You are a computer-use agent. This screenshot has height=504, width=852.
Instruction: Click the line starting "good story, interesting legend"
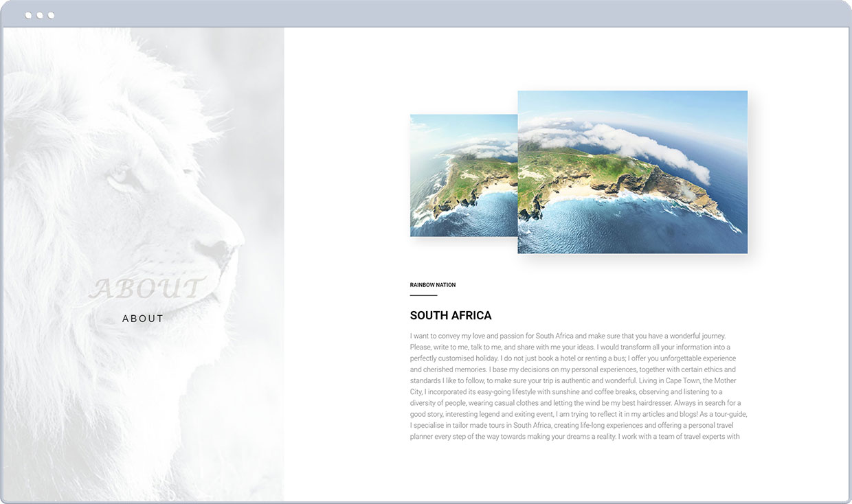[x=579, y=414]
